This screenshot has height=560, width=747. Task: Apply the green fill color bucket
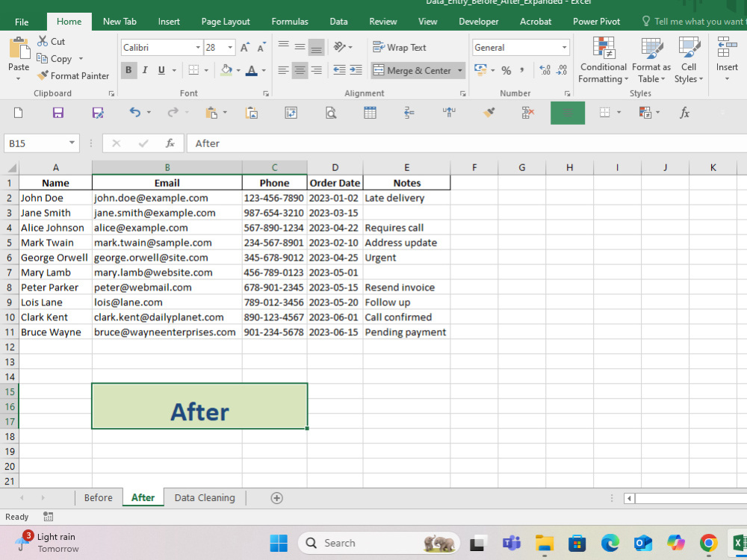coord(227,70)
